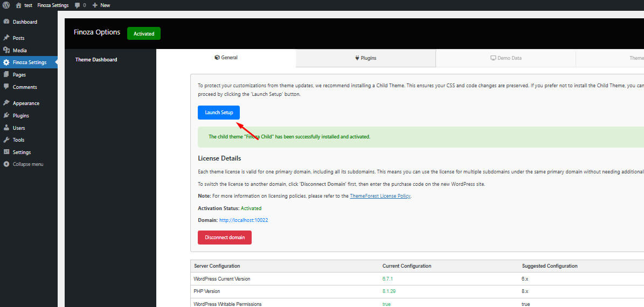Viewport: 644px width, 307px height.
Task: Click the Launch Setup button
Action: (x=218, y=113)
